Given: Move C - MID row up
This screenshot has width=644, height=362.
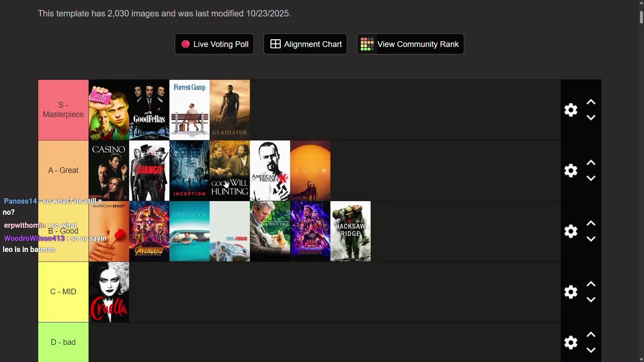Looking at the screenshot, I should (x=591, y=284).
